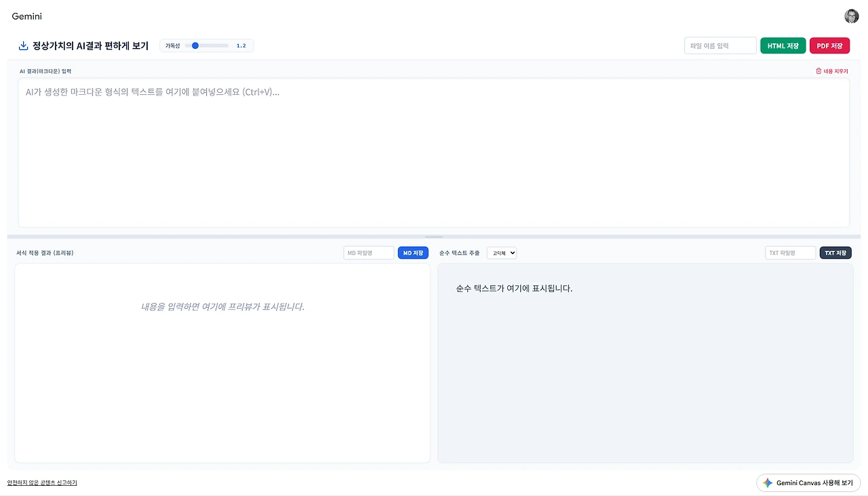Click the download icon beside the page title
Viewport: 868px width, 496px height.
pos(22,45)
